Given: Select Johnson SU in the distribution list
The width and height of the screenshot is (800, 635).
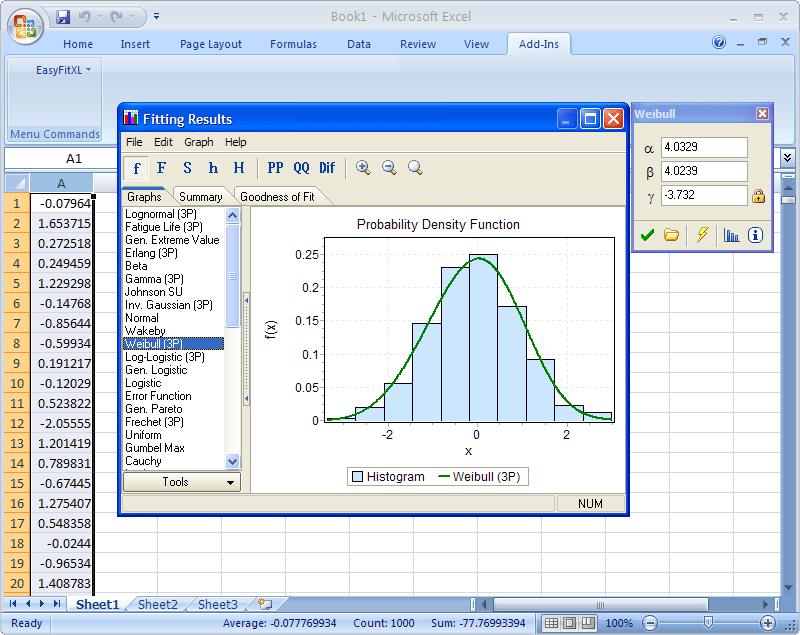Looking at the screenshot, I should pos(154,292).
